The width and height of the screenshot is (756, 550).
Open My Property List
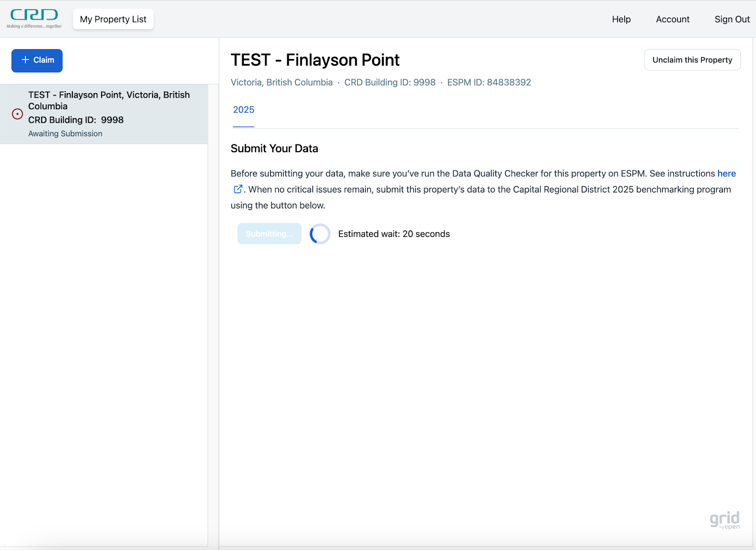(x=113, y=19)
